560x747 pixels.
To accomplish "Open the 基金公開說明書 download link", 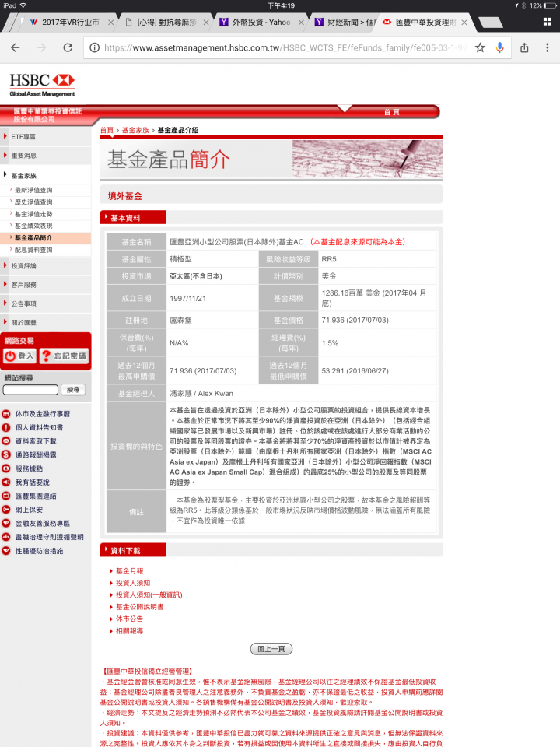I will [x=139, y=607].
